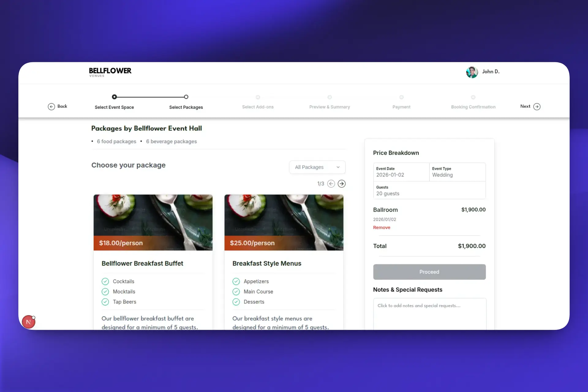Click Mocktails checkmark icon
This screenshot has width=588, height=392.
tap(105, 292)
